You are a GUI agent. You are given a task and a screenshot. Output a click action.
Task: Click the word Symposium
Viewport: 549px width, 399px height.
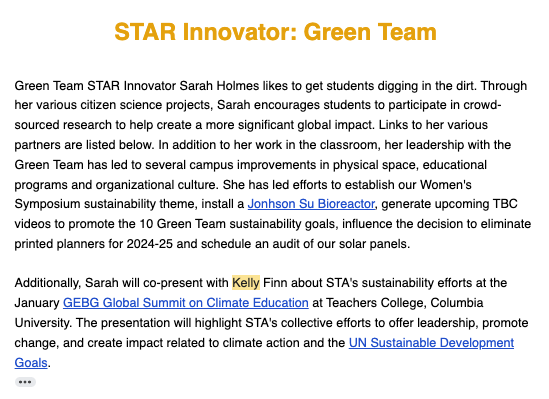pos(48,204)
